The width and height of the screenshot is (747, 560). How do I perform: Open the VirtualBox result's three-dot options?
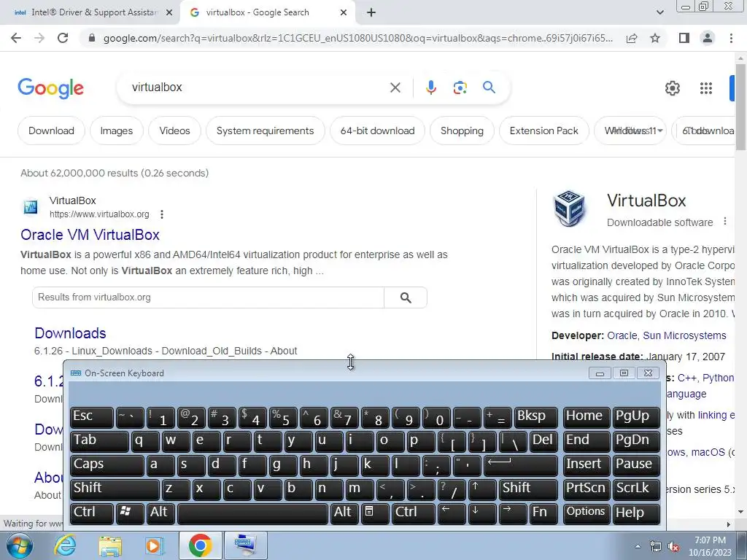tap(162, 214)
